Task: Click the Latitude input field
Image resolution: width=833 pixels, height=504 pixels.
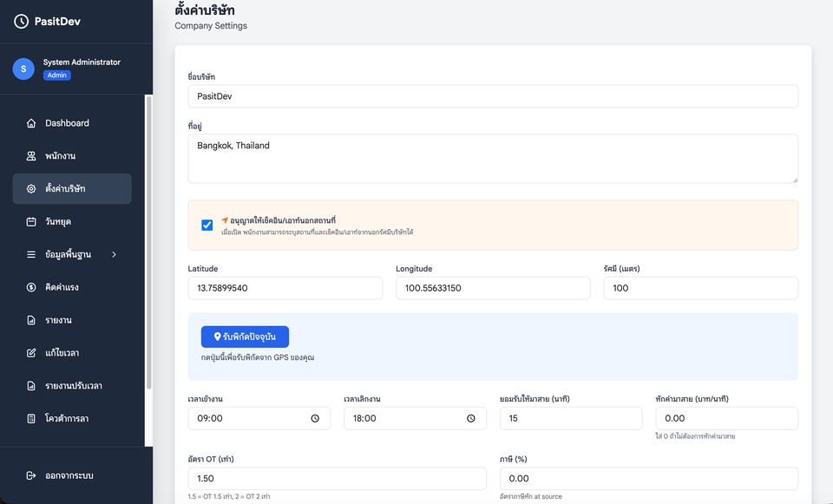Action: (x=285, y=288)
